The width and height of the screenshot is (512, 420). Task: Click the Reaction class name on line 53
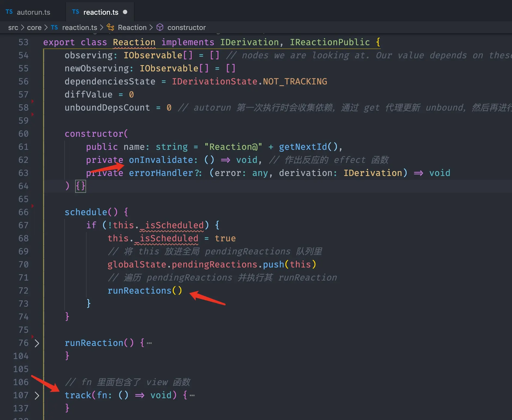click(134, 42)
